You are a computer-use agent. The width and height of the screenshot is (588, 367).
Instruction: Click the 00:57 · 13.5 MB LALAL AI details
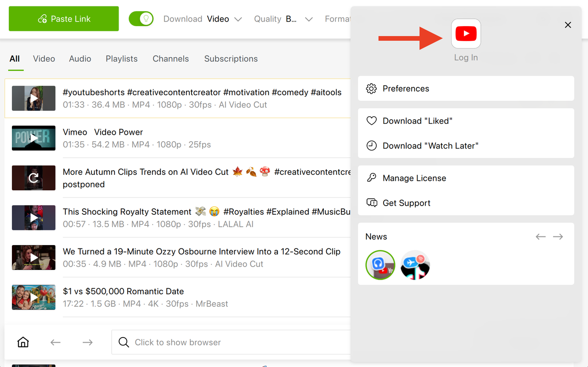[158, 224]
